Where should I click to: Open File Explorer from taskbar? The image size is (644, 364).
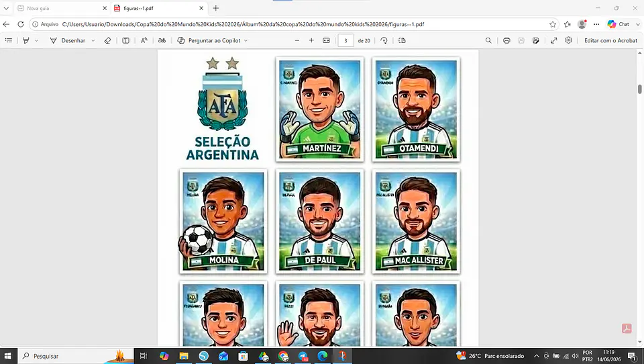(x=184, y=356)
